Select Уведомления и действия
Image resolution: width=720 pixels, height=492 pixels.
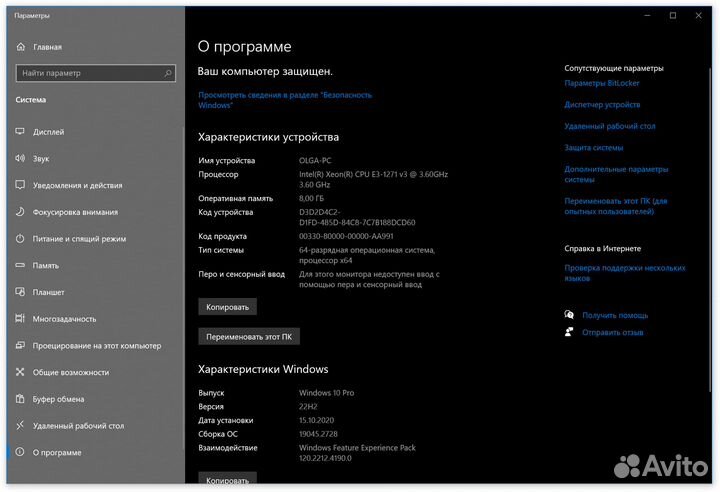point(78,185)
